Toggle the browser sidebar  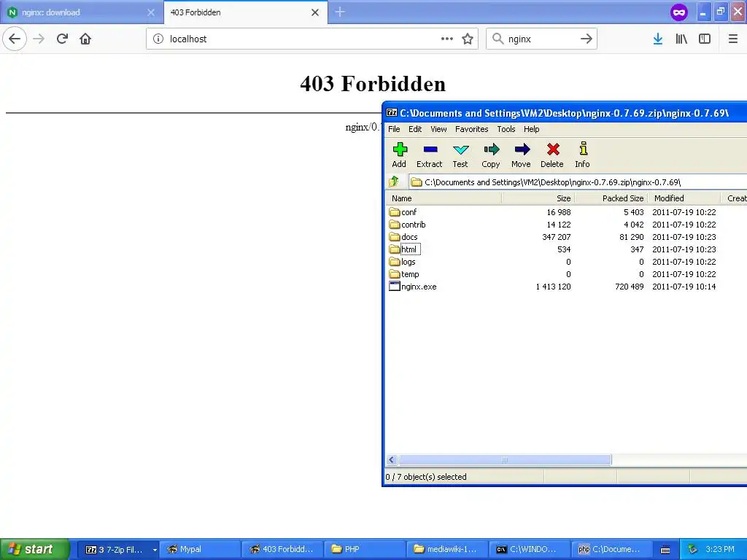705,39
